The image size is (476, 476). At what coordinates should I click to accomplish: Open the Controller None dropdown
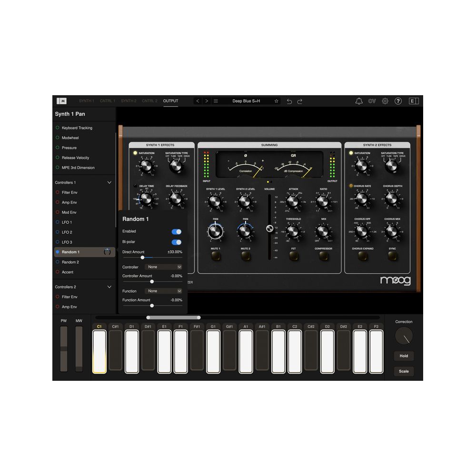163,267
